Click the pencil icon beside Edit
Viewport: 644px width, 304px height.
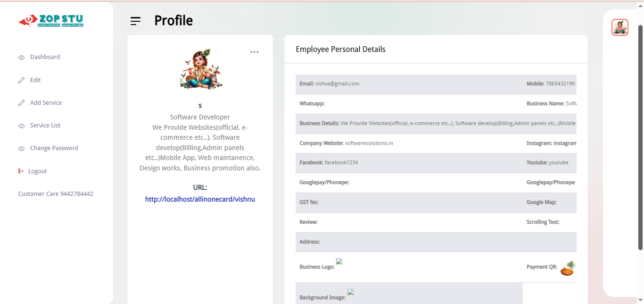click(x=21, y=80)
